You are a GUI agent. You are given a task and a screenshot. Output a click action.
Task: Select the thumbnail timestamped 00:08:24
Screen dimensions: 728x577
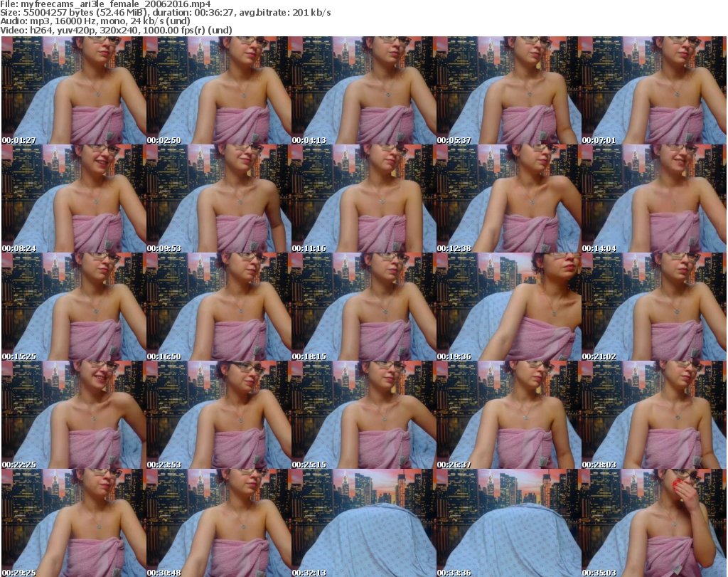pos(74,198)
